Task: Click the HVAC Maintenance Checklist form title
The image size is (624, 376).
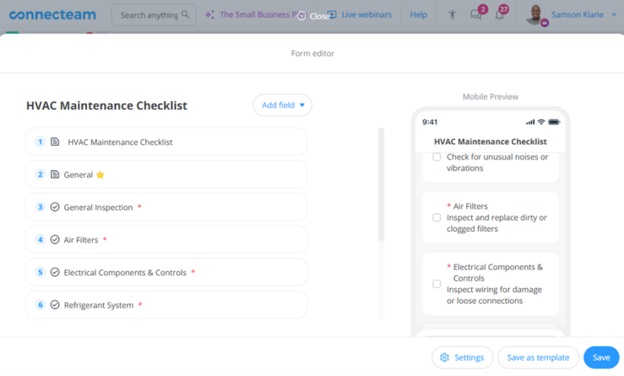Action: (107, 105)
